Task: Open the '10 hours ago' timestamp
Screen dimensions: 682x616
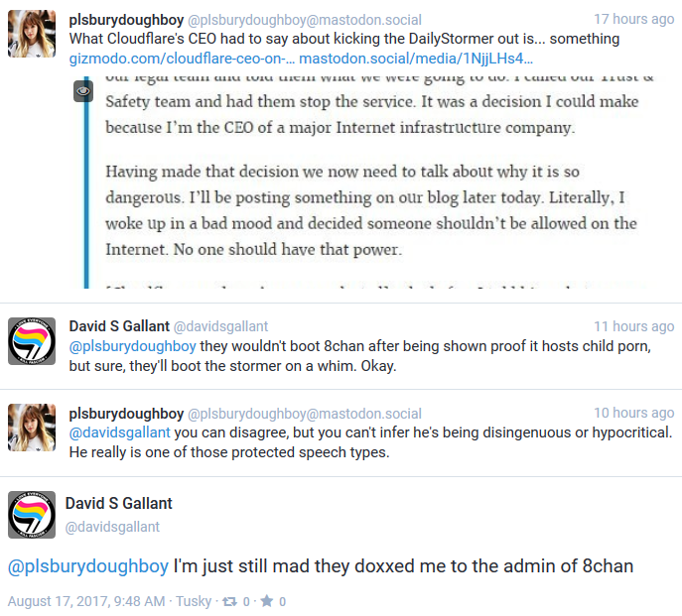Action: (x=633, y=413)
